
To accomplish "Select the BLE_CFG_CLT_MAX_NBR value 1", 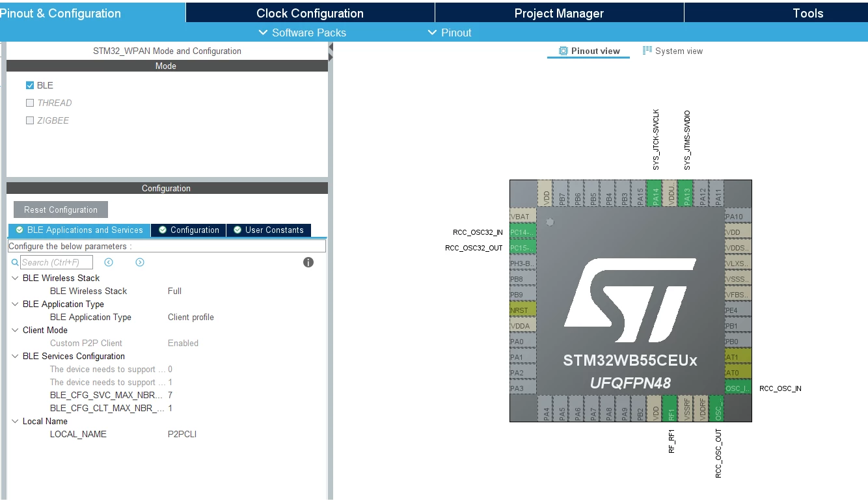I will tap(170, 408).
